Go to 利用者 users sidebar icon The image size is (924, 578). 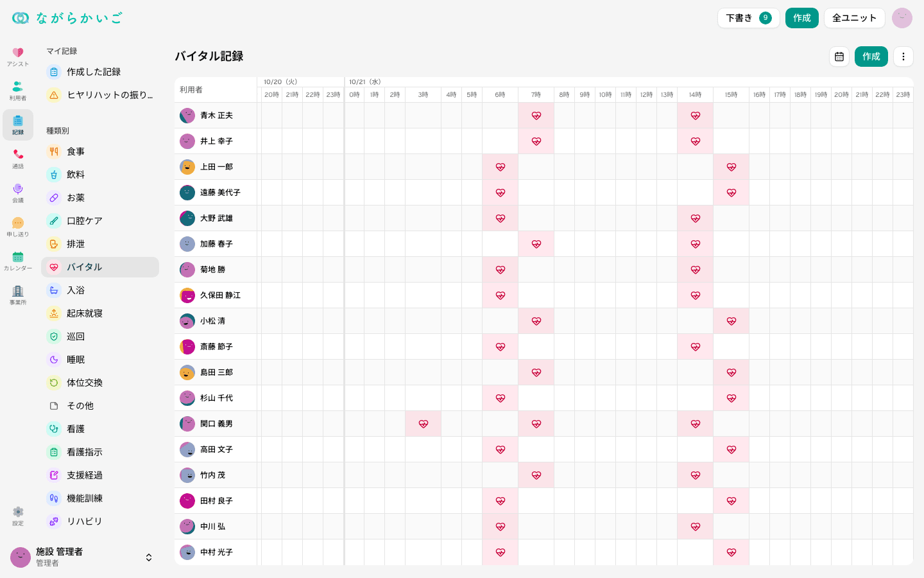coord(18,91)
